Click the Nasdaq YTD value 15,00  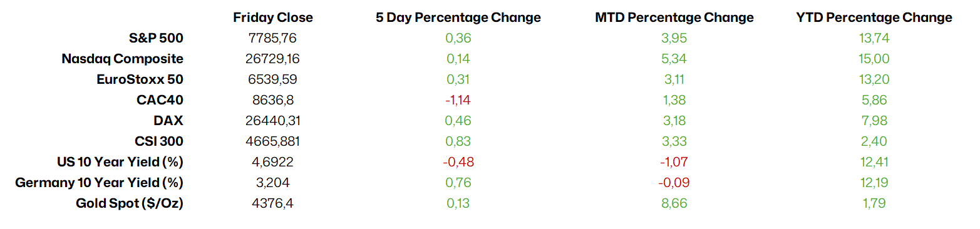coord(874,59)
